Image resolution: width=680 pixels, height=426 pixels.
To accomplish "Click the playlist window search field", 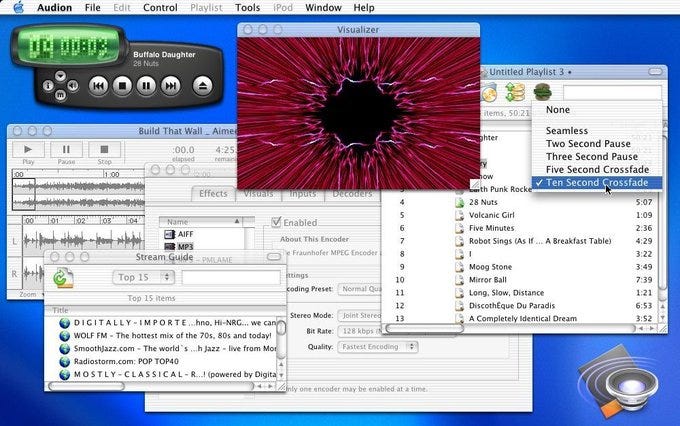I will 612,93.
